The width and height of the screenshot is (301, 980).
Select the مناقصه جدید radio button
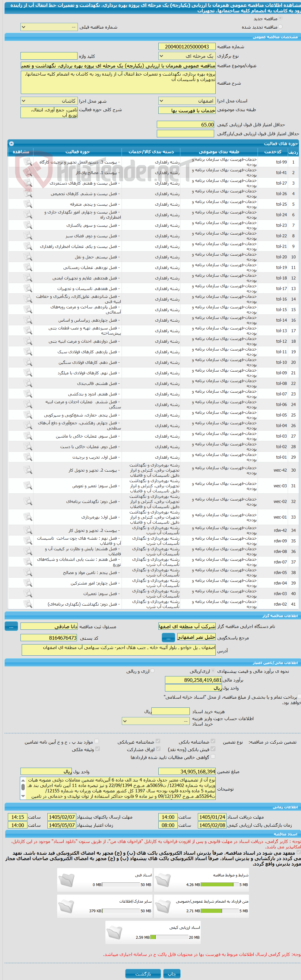pos(280,18)
